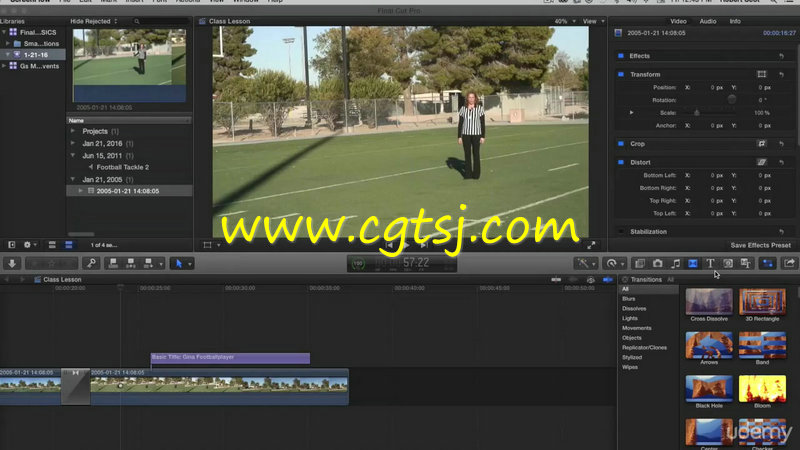The height and width of the screenshot is (450, 800).
Task: Hide the Libraries sidebar icon
Action: 11,245
